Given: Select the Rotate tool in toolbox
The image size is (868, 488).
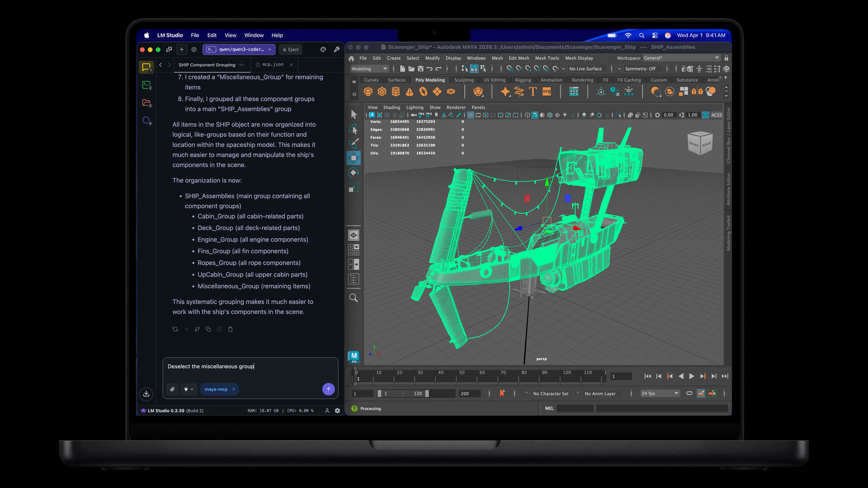Looking at the screenshot, I should coord(354,173).
